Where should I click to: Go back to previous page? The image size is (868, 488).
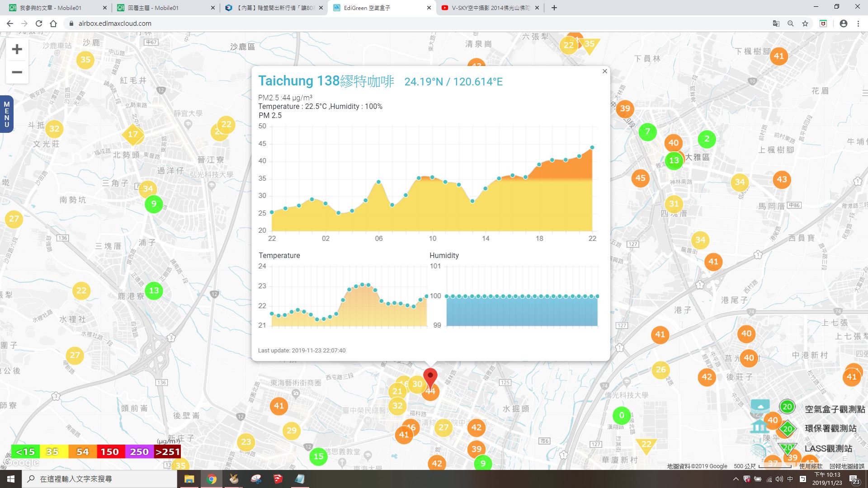(9, 23)
